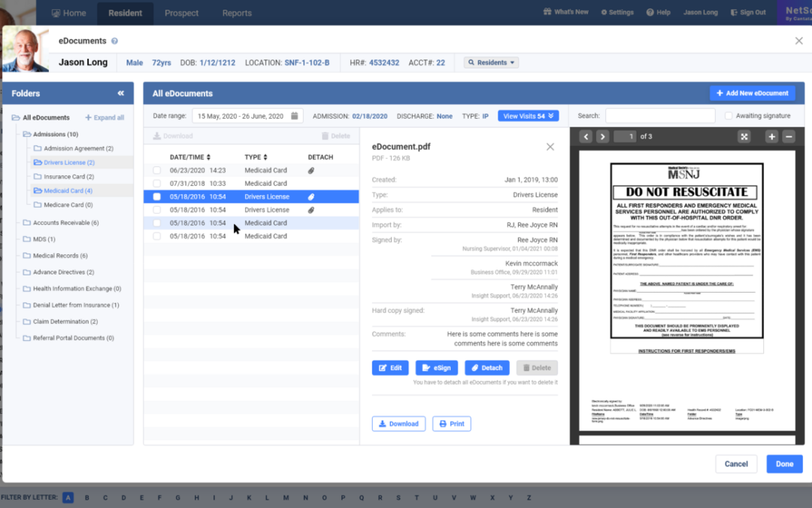Click the Add New eDocument button
812x508 pixels.
(752, 93)
